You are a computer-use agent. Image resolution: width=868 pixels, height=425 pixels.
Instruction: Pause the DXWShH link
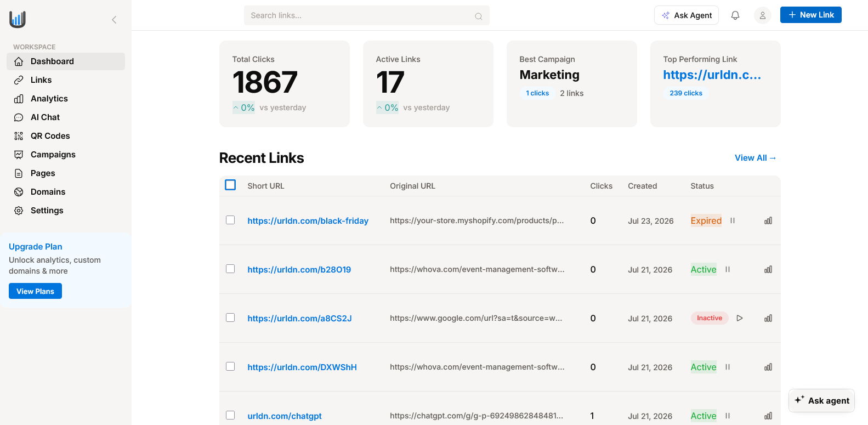pos(728,367)
